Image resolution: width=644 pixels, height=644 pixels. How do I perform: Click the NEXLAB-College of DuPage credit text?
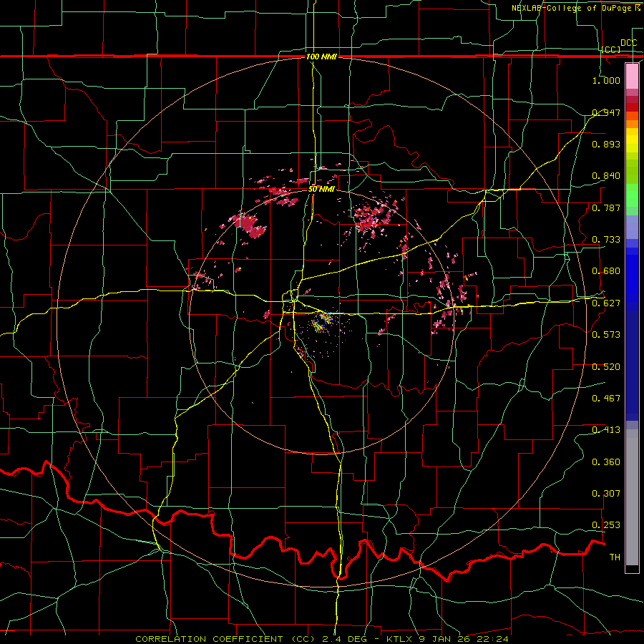tap(575, 8)
